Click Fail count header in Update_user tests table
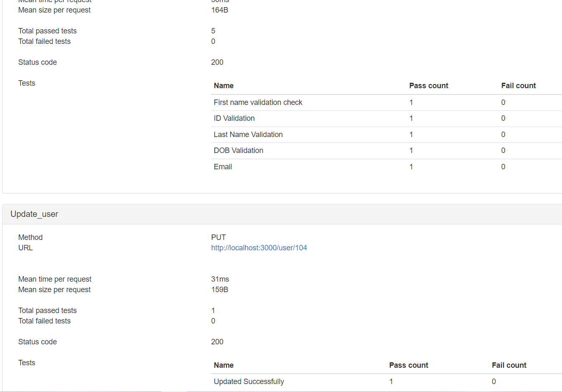The image size is (562, 392). [x=509, y=365]
